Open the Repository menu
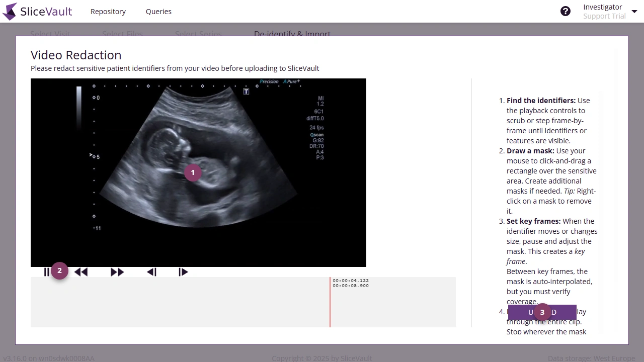The width and height of the screenshot is (644, 362). pos(108,11)
